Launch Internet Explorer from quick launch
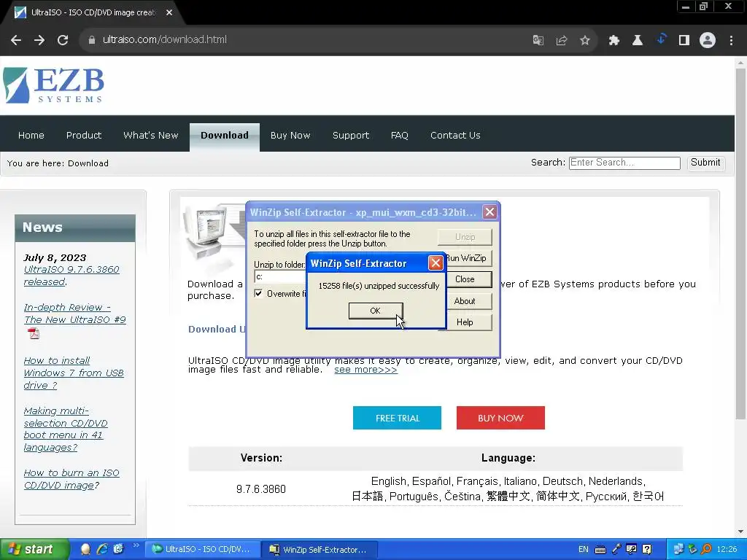747x560 pixels. tap(102, 549)
